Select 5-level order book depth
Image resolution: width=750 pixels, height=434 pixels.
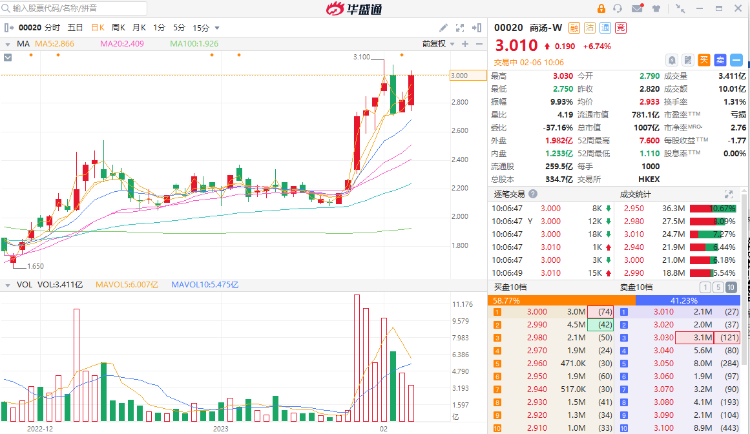click(717, 287)
